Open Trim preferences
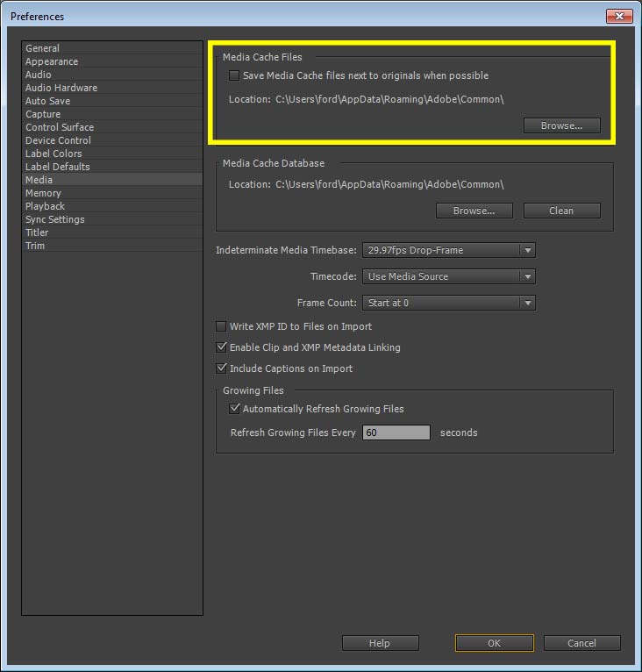The height and width of the screenshot is (672, 642). click(112, 245)
